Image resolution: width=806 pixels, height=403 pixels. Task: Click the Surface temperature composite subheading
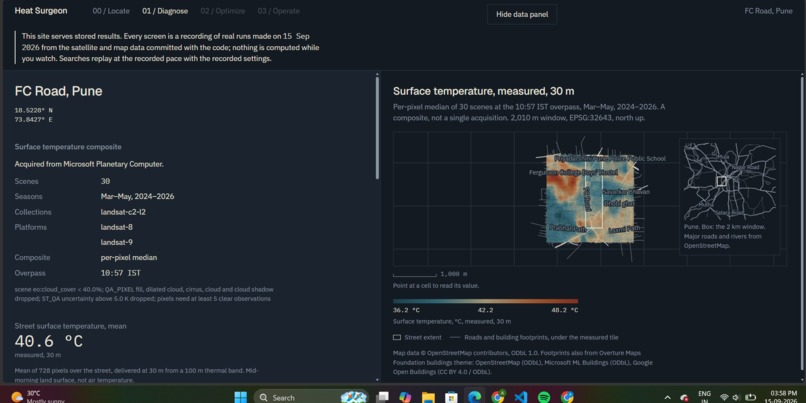pyautogui.click(x=68, y=147)
